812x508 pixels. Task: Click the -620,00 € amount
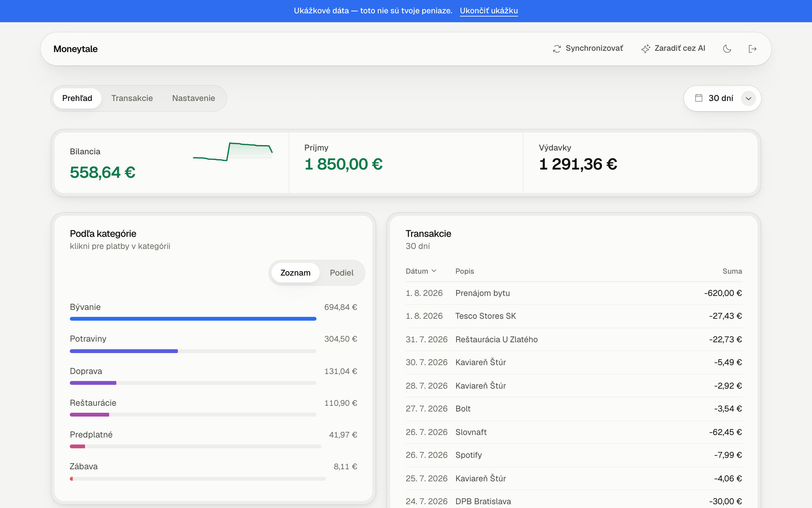point(723,293)
